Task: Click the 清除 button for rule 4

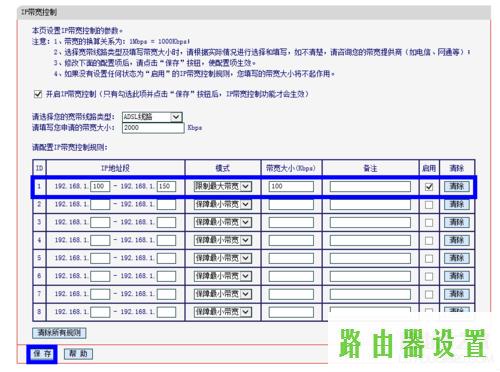Action: (457, 240)
